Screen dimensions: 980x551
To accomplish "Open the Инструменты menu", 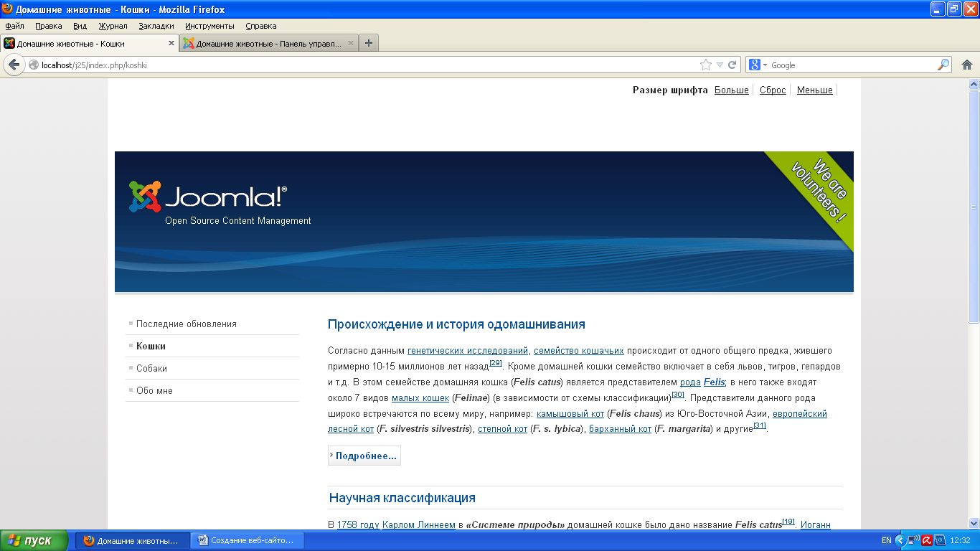I will click(x=209, y=26).
